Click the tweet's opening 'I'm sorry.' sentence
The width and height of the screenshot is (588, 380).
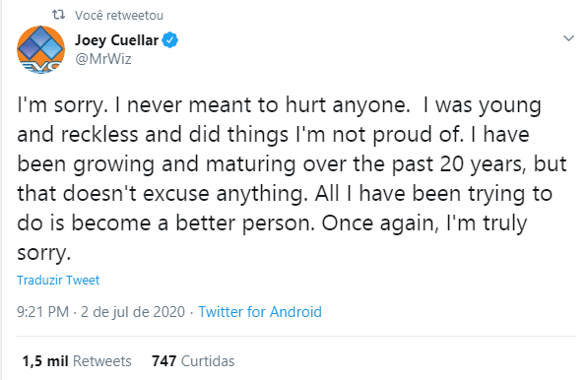(x=63, y=105)
